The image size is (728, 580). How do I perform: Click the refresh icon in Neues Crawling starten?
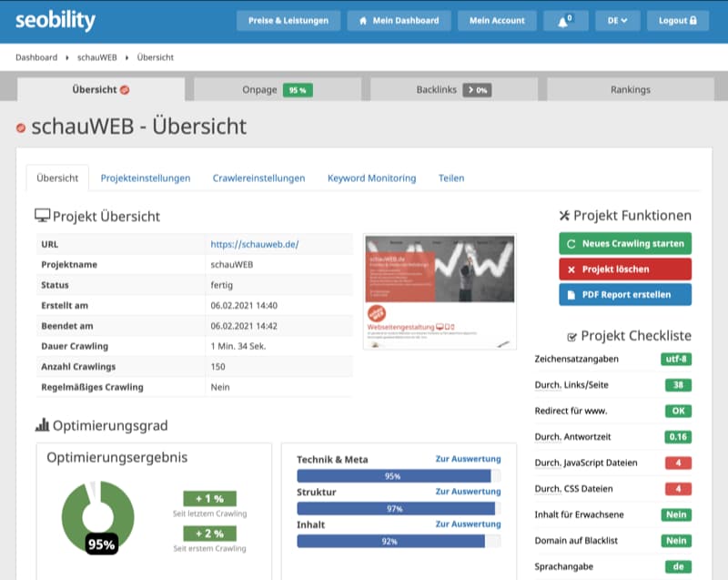pos(571,244)
